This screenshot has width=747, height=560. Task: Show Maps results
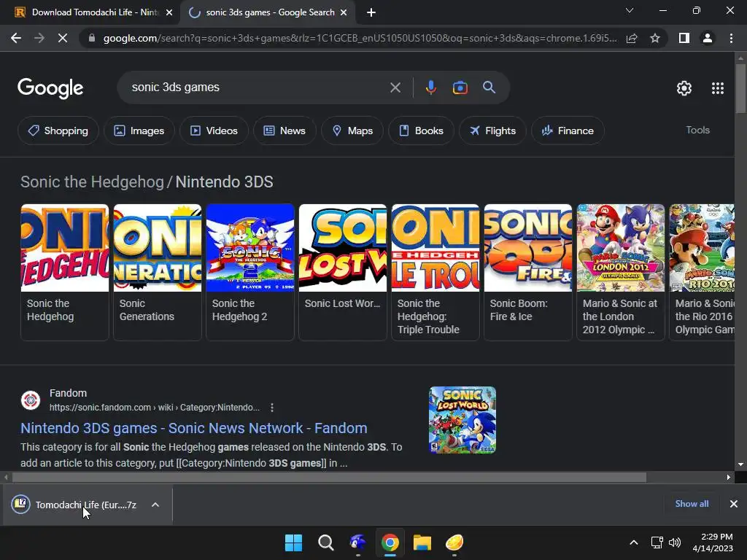(352, 131)
